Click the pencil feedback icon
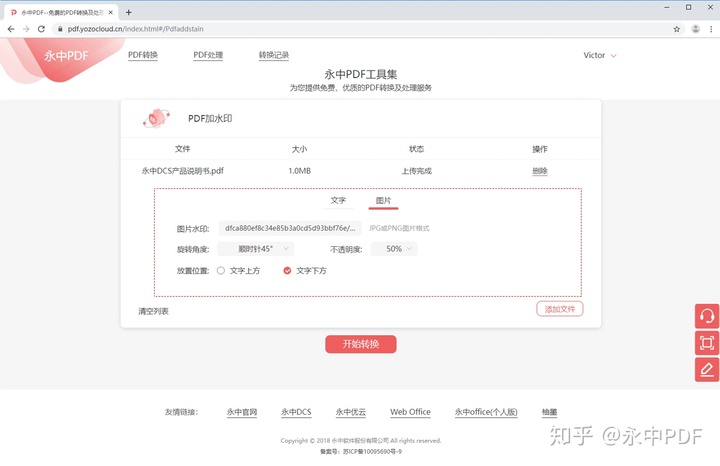Viewport: 720px width, 466px height. click(707, 370)
